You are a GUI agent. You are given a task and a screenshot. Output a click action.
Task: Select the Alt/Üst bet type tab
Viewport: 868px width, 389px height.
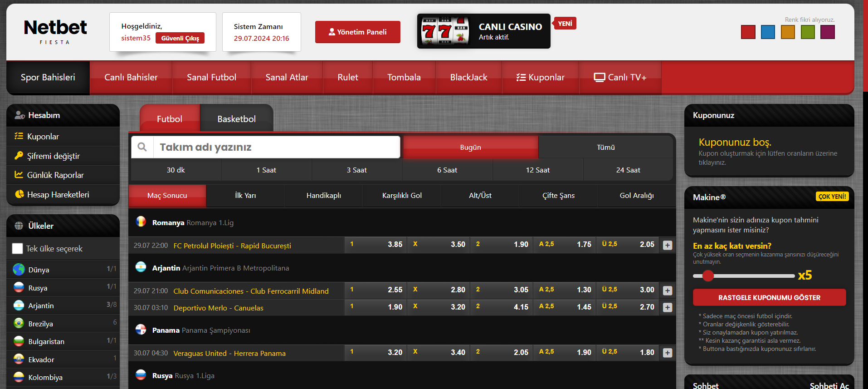coord(480,196)
